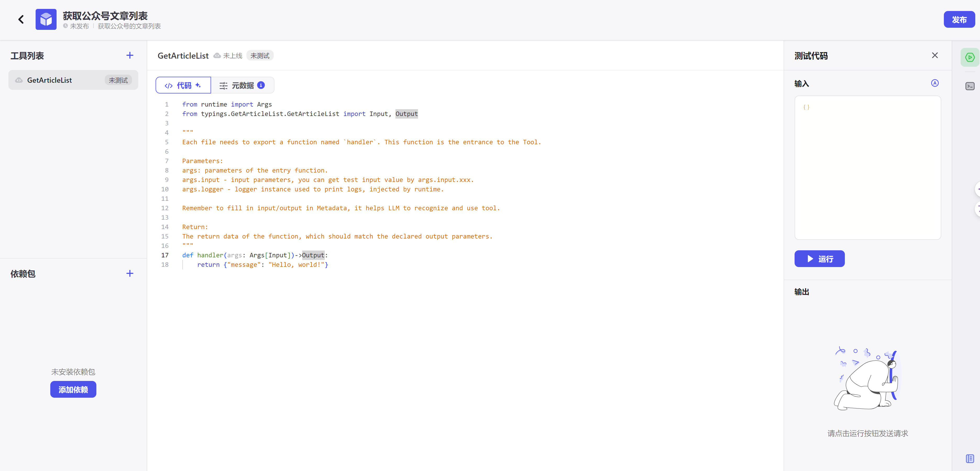Click the AI sparkle icon on code tab
This screenshot has height=471, width=980.
tap(198, 85)
